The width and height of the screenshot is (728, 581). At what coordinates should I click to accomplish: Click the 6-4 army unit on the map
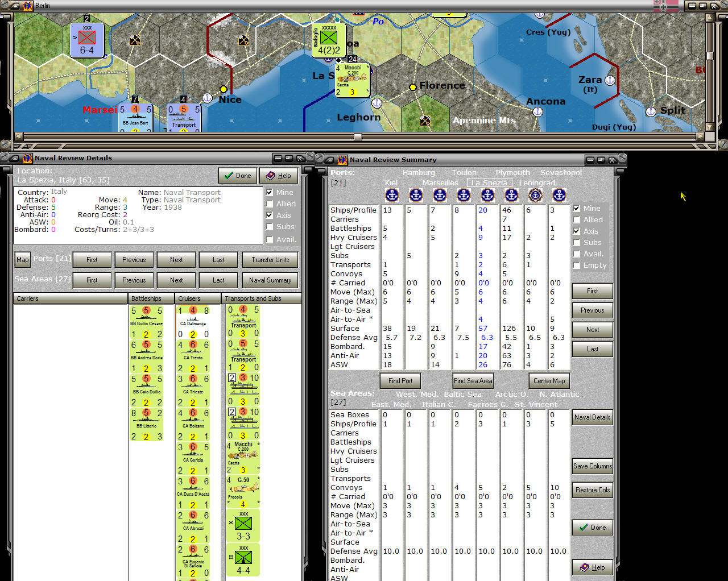(87, 40)
